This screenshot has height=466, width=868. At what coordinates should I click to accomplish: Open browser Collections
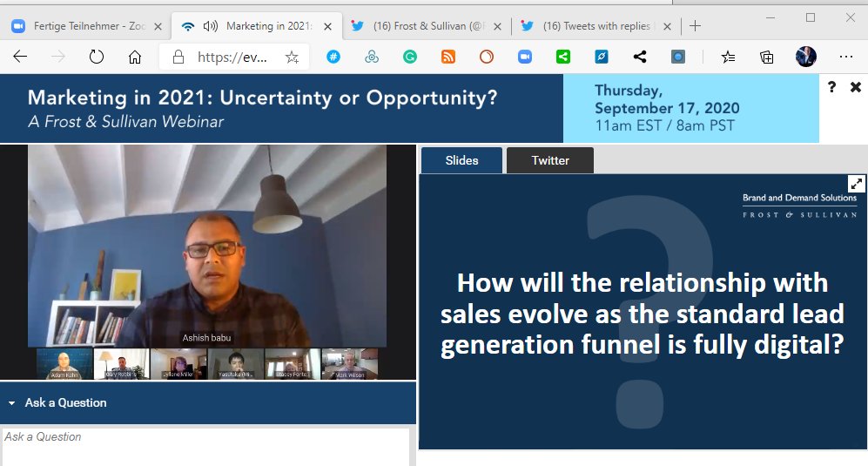767,57
